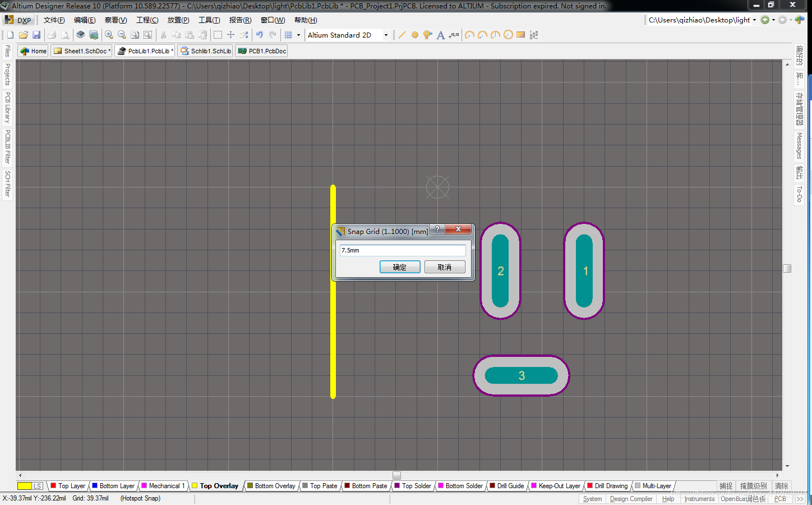Viewport: 812px width, 505px height.
Task: Switch to the Schlib1.SchLib tab
Action: pyautogui.click(x=205, y=51)
